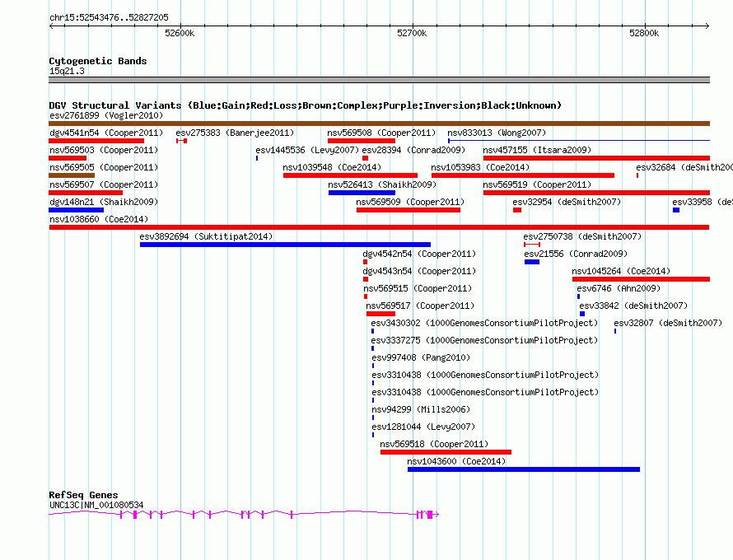Click the esv6746 (Ahn2009) label

[x=619, y=288]
